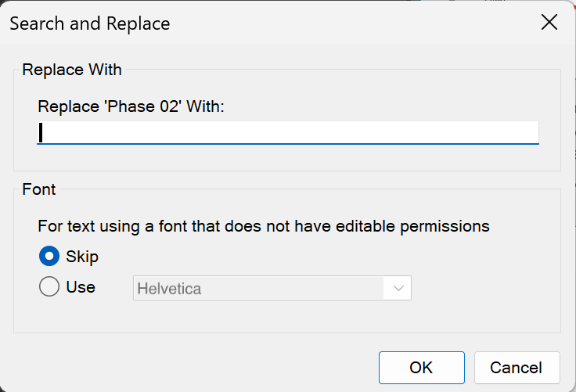576x392 pixels.
Task: Select the Use radio button
Action: (x=49, y=287)
